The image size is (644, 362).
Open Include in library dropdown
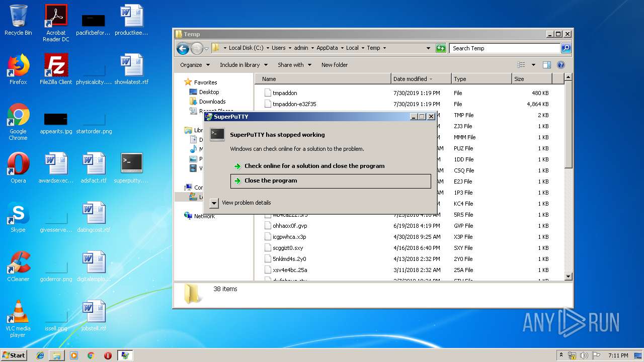244,65
